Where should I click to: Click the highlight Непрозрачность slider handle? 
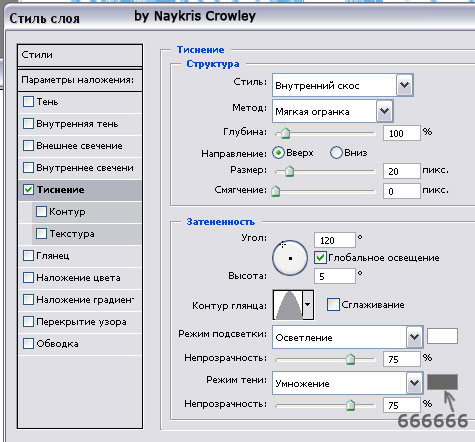pos(350,359)
